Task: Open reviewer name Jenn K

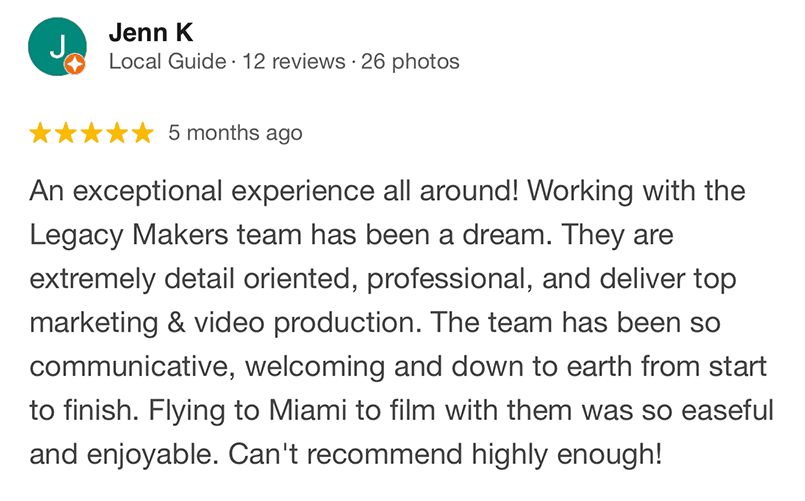Action: click(x=150, y=32)
